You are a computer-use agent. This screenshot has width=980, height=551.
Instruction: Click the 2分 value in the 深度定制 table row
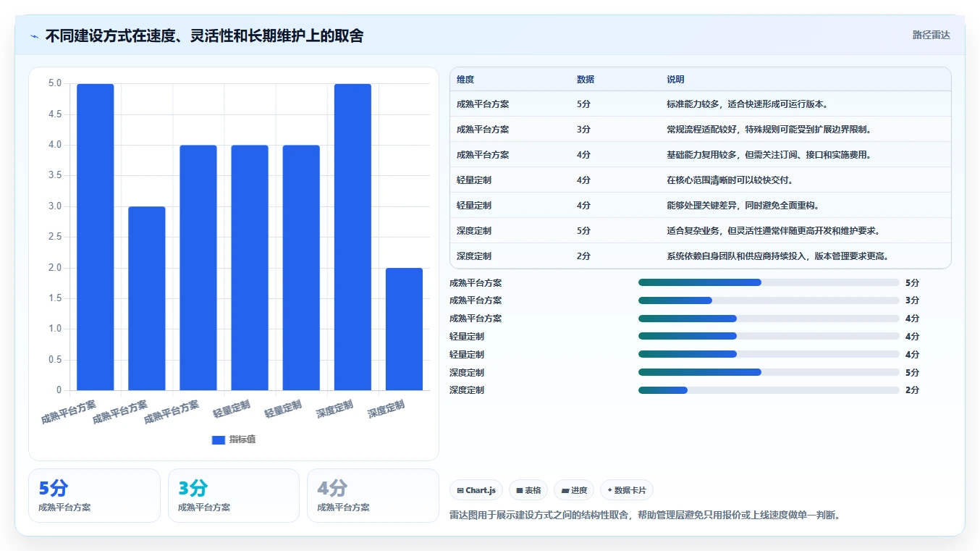pos(583,256)
